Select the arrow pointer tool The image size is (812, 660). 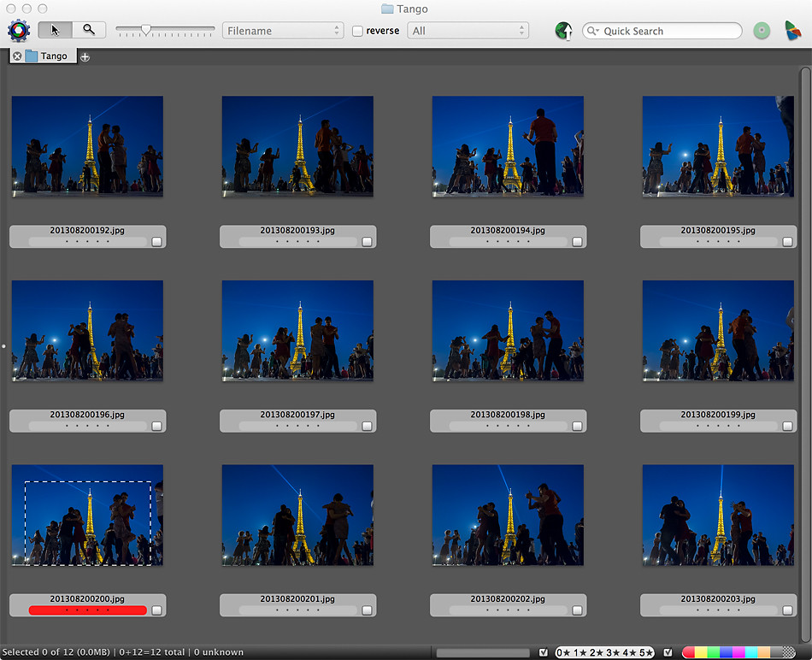coord(55,30)
